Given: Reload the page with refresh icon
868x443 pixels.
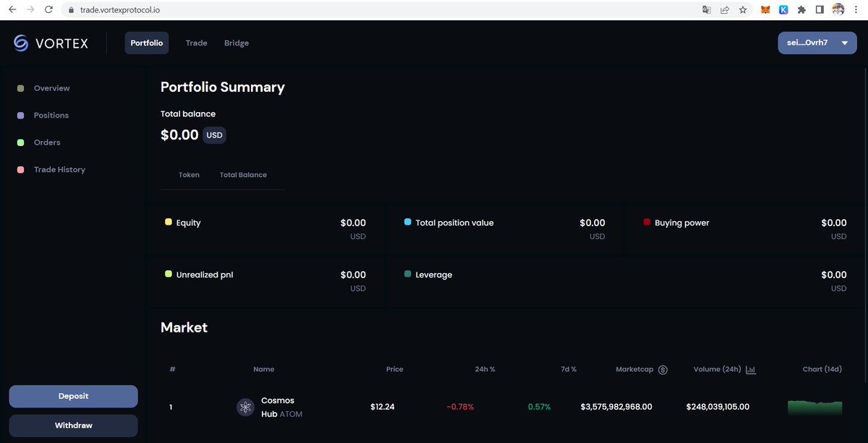Looking at the screenshot, I should coord(48,10).
